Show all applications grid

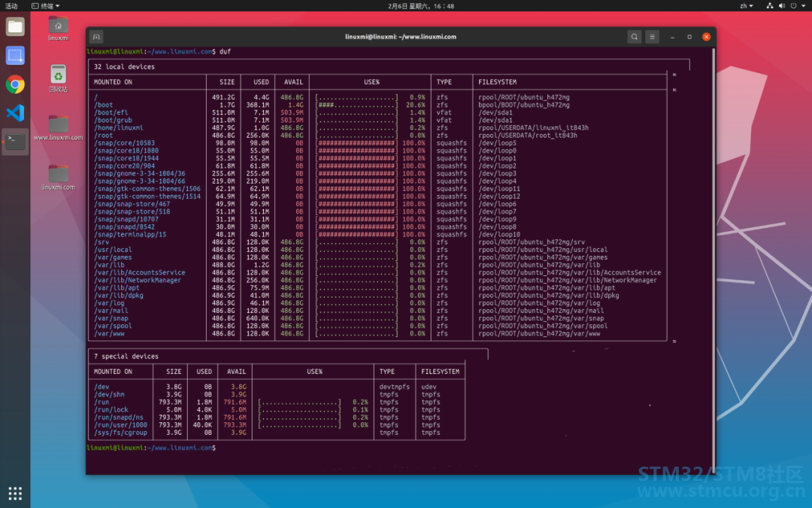(15, 493)
